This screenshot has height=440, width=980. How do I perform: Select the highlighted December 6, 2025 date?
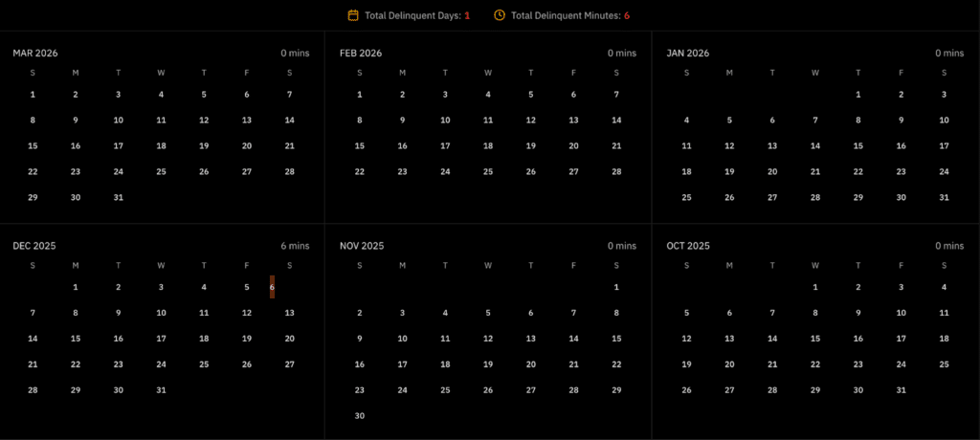click(x=273, y=287)
